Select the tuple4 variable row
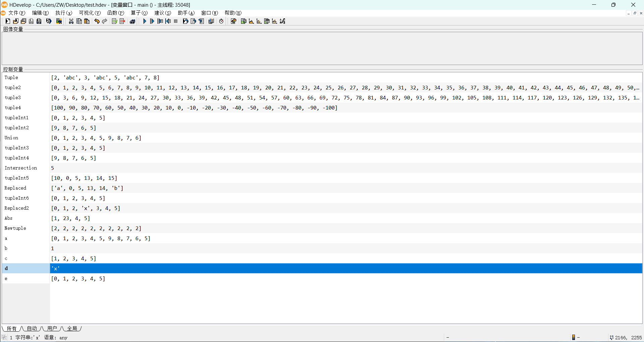The height and width of the screenshot is (342, 644). (x=13, y=108)
